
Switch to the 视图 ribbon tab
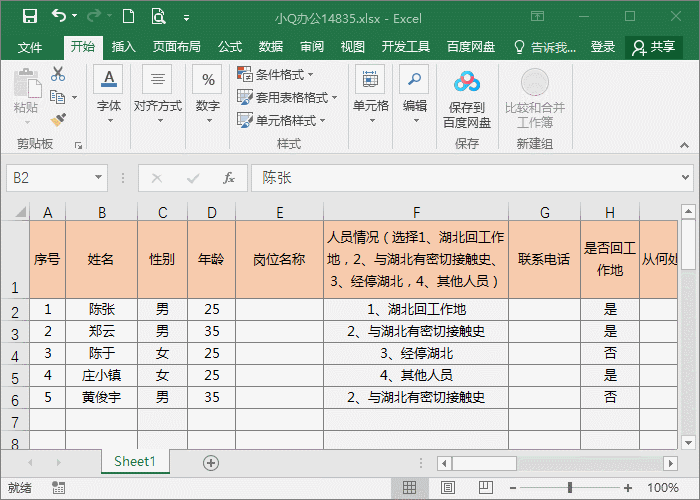tap(353, 47)
